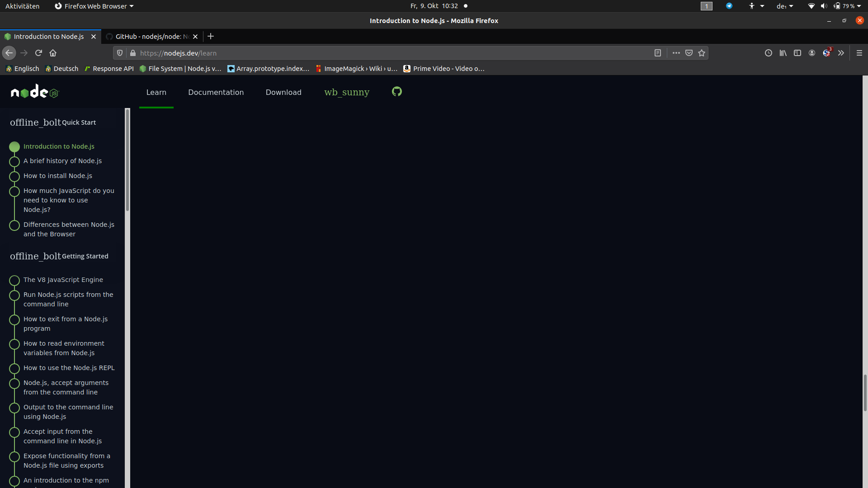The width and height of the screenshot is (868, 488).
Task: Open the GitHub repository via the GitHub icon
Action: (396, 92)
